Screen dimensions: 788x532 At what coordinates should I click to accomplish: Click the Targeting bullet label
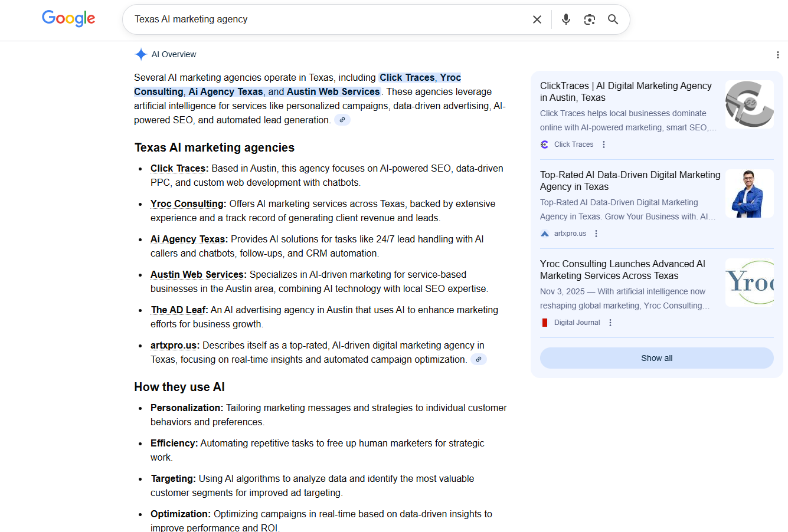point(173,479)
